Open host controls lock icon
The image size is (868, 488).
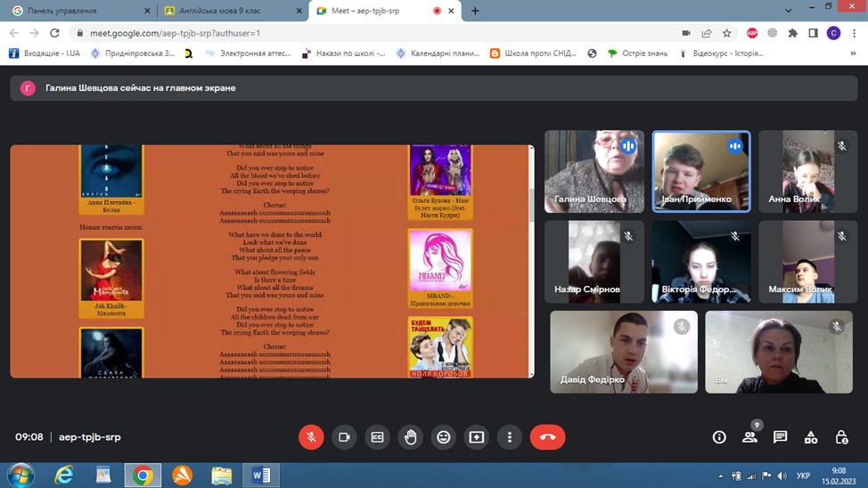pos(841,437)
